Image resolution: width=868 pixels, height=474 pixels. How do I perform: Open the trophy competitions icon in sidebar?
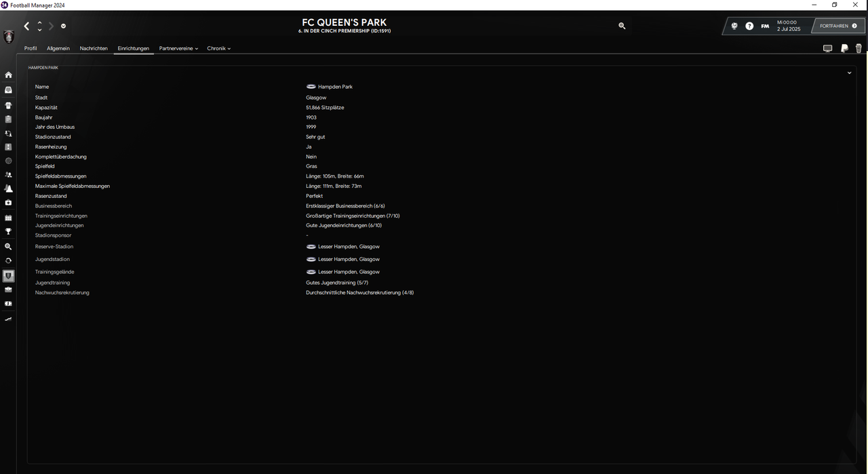click(8, 232)
